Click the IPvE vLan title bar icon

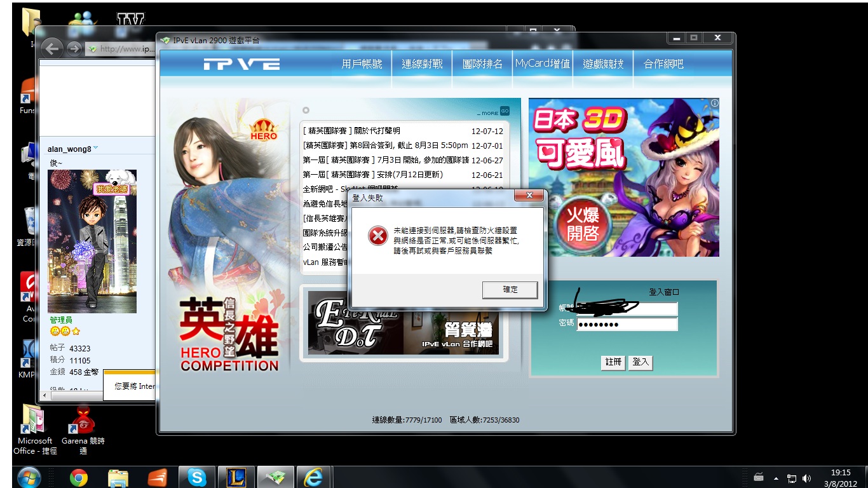(x=165, y=40)
